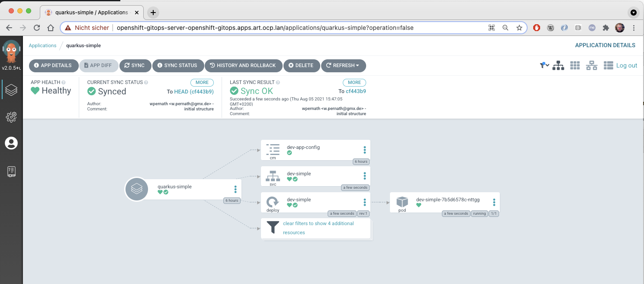The image size is (644, 284).
Task: Click the SYNC button
Action: 135,65
